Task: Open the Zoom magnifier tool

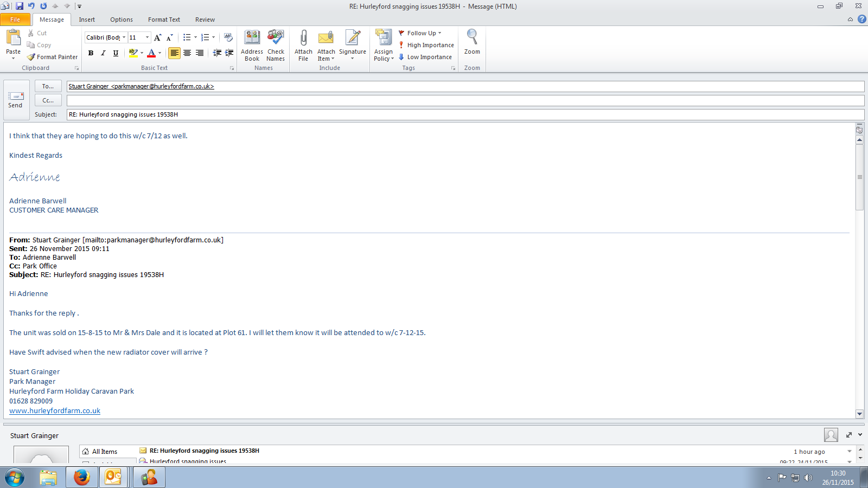Action: point(472,42)
